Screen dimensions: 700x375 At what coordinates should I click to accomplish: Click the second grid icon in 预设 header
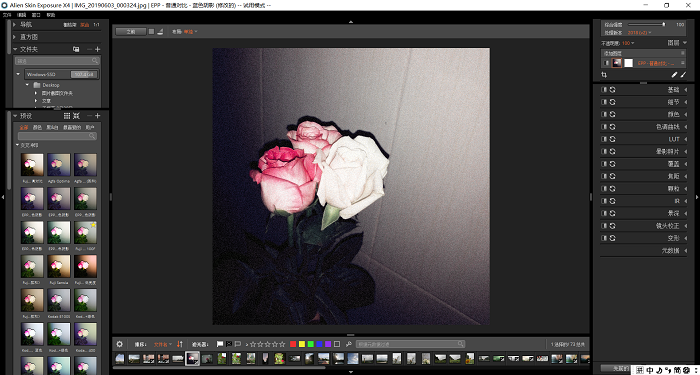point(76,116)
